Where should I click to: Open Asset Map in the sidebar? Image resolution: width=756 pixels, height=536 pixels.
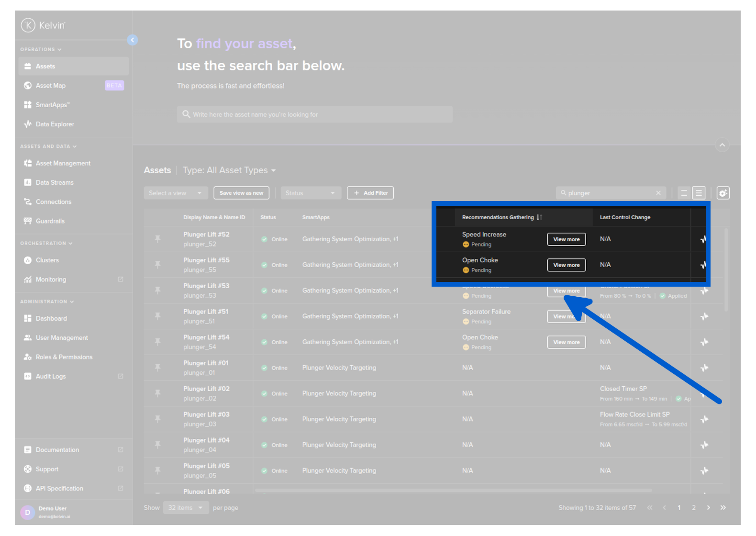(51, 86)
